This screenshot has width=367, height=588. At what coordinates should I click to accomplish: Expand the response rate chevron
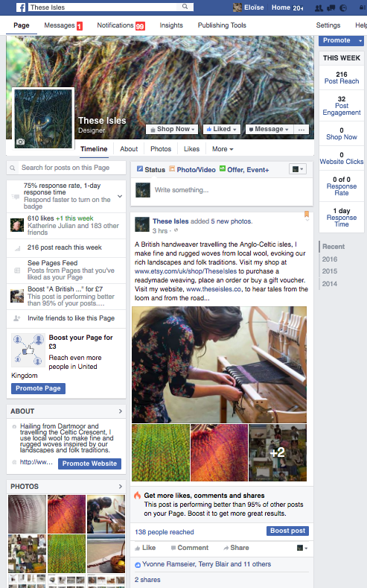(120, 196)
